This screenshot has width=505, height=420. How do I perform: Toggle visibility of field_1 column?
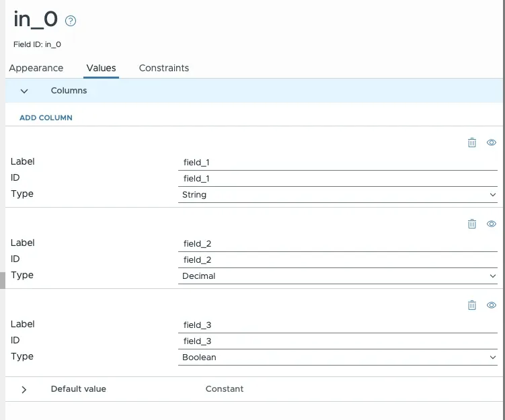pyautogui.click(x=492, y=142)
